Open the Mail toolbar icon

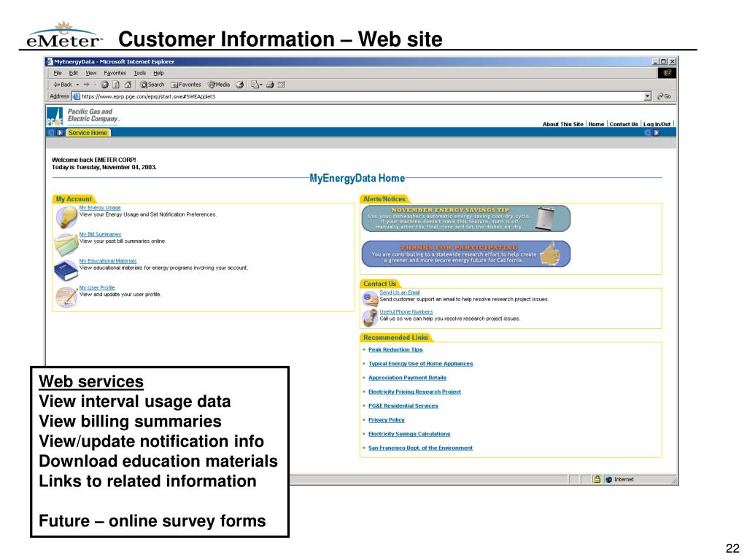257,85
